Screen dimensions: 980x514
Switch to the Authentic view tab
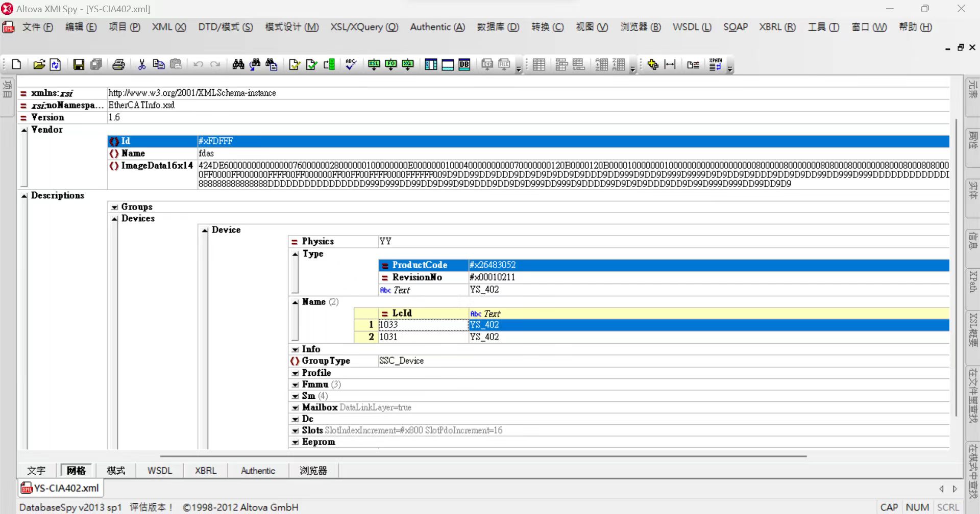click(x=258, y=471)
